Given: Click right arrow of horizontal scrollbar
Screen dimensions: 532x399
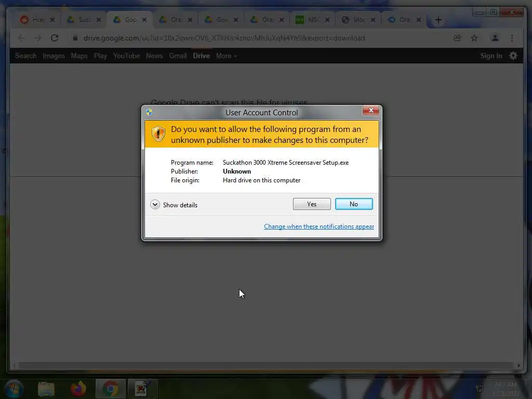Looking at the screenshot, I should tap(518, 365).
